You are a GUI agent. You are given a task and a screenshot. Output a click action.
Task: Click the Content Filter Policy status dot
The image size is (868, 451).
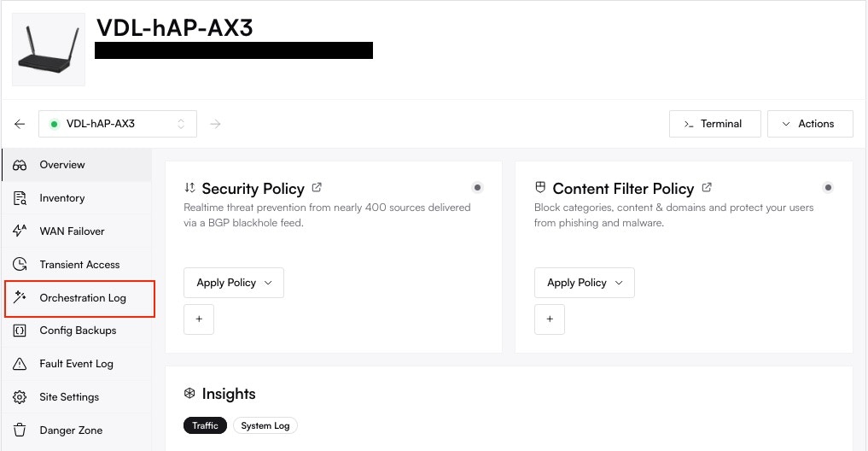(827, 187)
